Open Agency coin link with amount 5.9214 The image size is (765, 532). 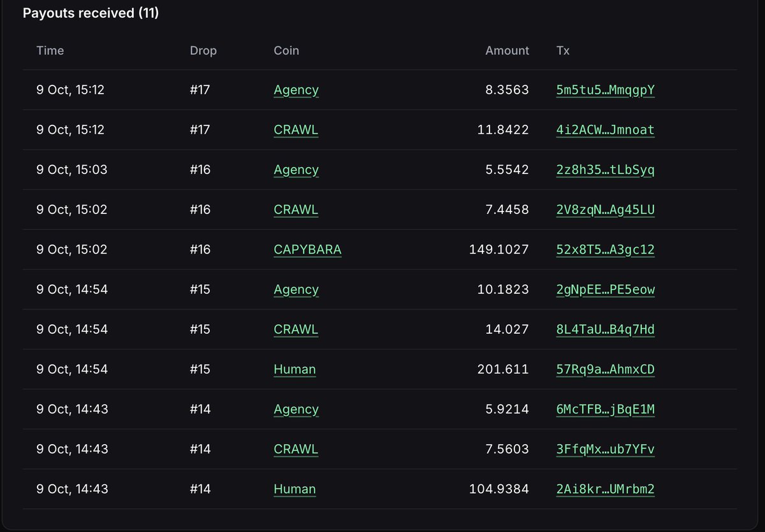[296, 410]
